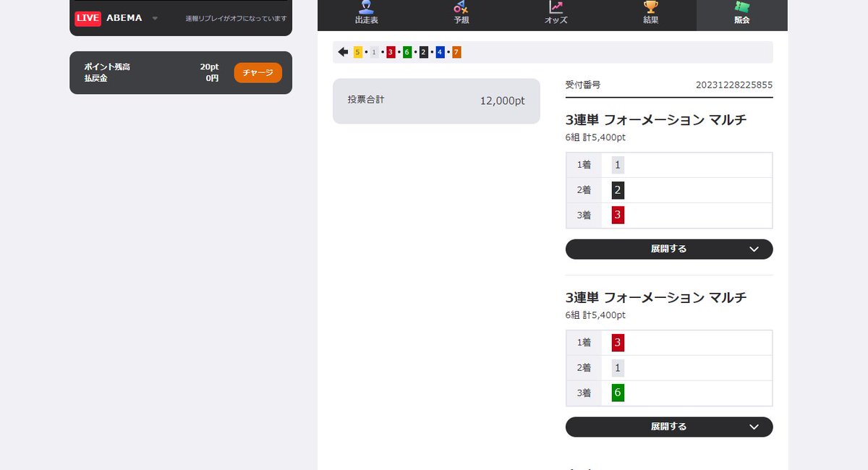Image resolution: width=868 pixels, height=470 pixels.
Task: Click orange number 7 in result order bar
Action: coord(456,52)
